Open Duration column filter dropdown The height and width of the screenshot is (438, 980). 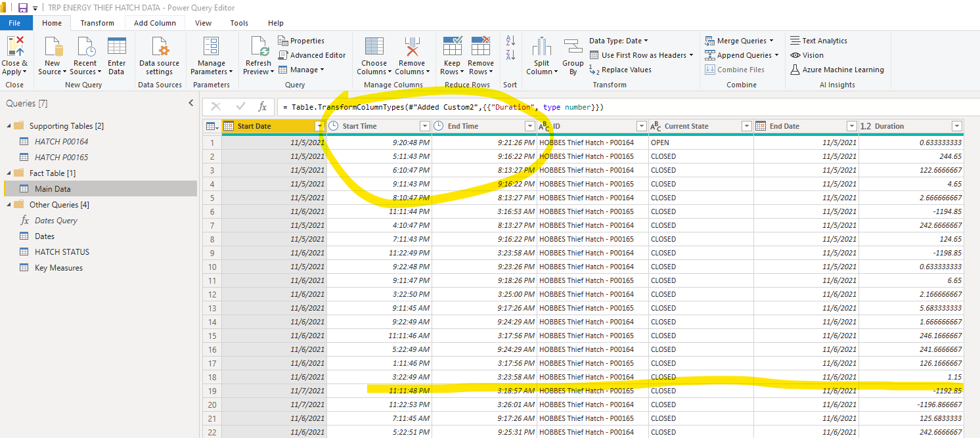pyautogui.click(x=957, y=126)
